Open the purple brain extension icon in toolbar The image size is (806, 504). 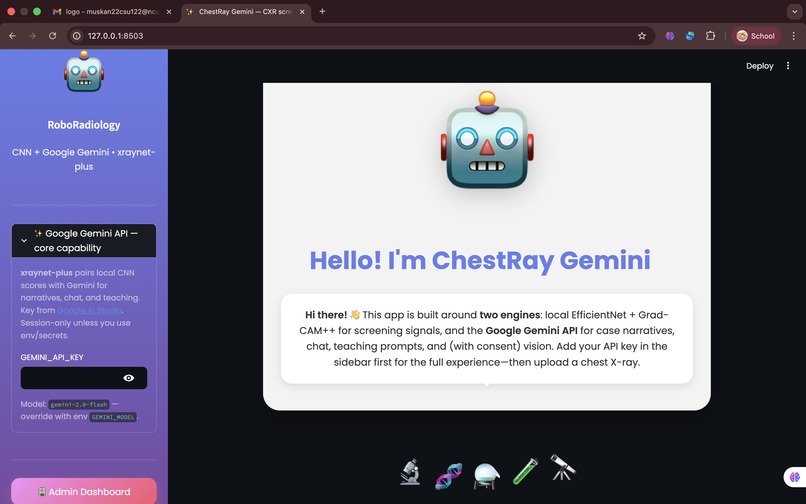click(x=670, y=36)
